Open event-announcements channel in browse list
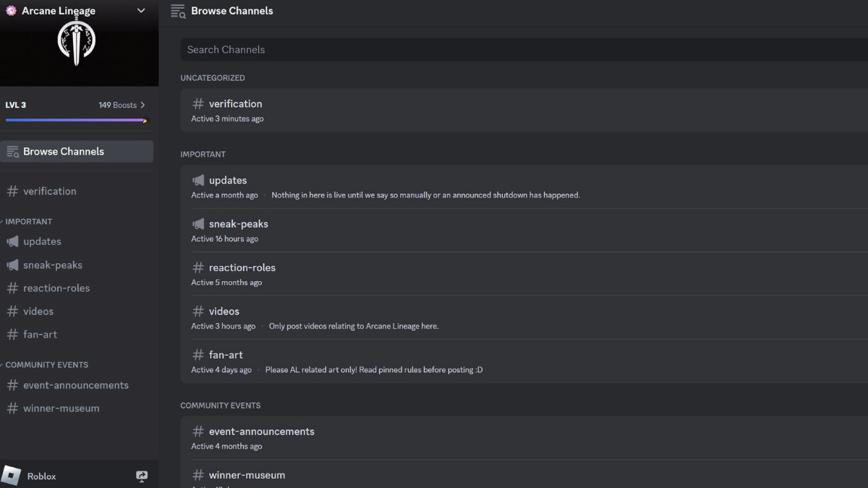This screenshot has width=868, height=488. pos(261,431)
